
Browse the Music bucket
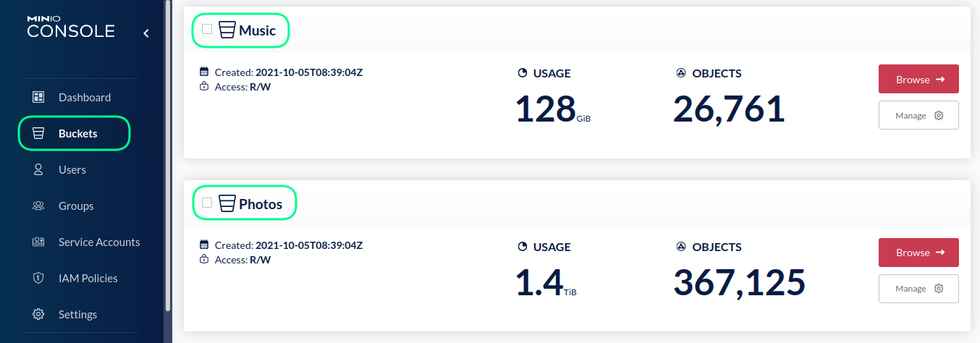pyautogui.click(x=918, y=80)
